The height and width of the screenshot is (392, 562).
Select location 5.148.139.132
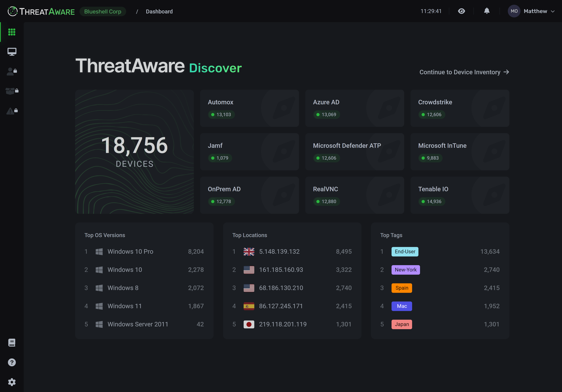(x=292, y=251)
